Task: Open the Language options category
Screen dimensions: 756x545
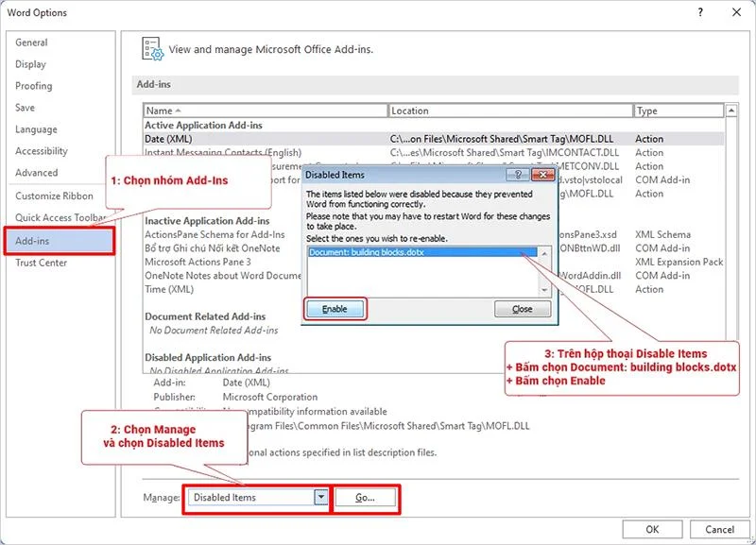Action: [x=36, y=129]
